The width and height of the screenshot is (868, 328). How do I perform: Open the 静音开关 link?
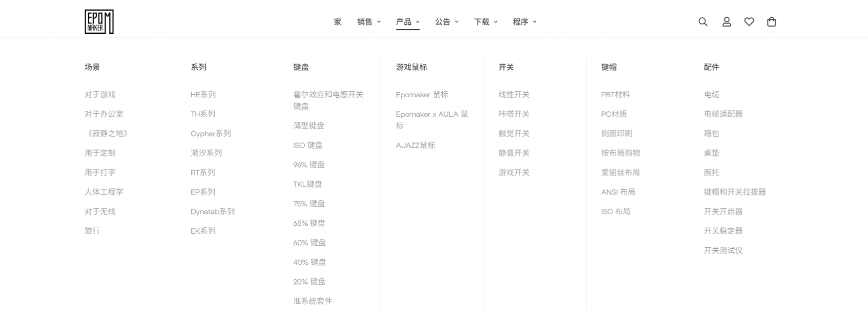point(514,153)
